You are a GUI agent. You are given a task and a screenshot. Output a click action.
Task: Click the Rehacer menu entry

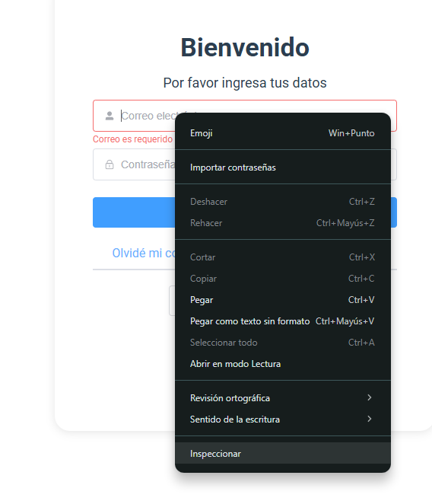coord(283,223)
